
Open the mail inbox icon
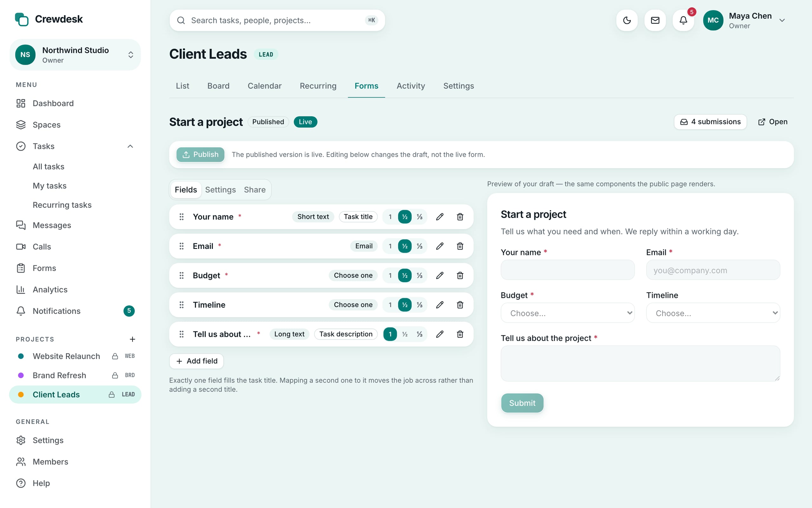click(655, 20)
